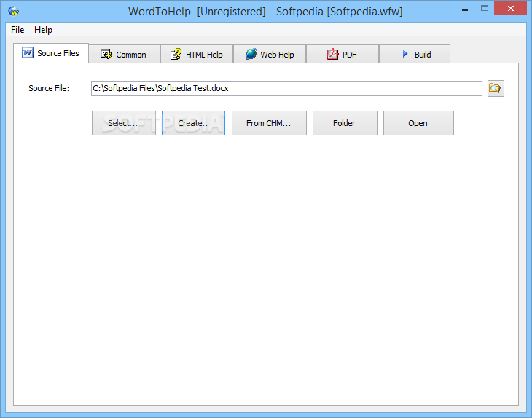This screenshot has height=418, width=532.
Task: Open the File menu
Action: tap(17, 30)
